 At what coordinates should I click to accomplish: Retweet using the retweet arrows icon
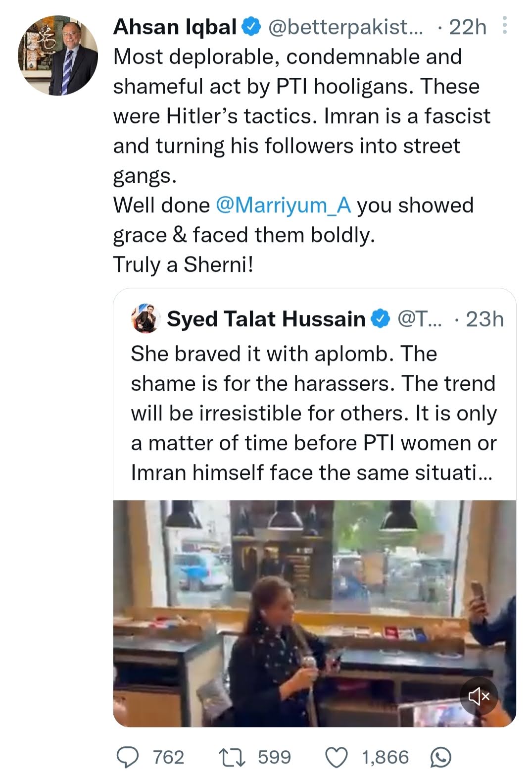click(232, 757)
